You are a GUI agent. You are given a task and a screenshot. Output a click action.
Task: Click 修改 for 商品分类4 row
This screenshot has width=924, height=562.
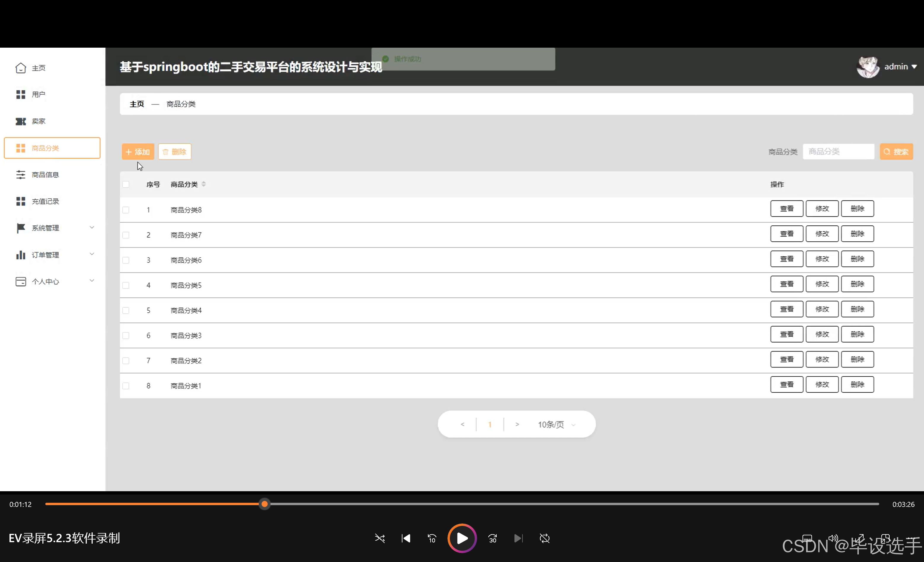click(822, 309)
